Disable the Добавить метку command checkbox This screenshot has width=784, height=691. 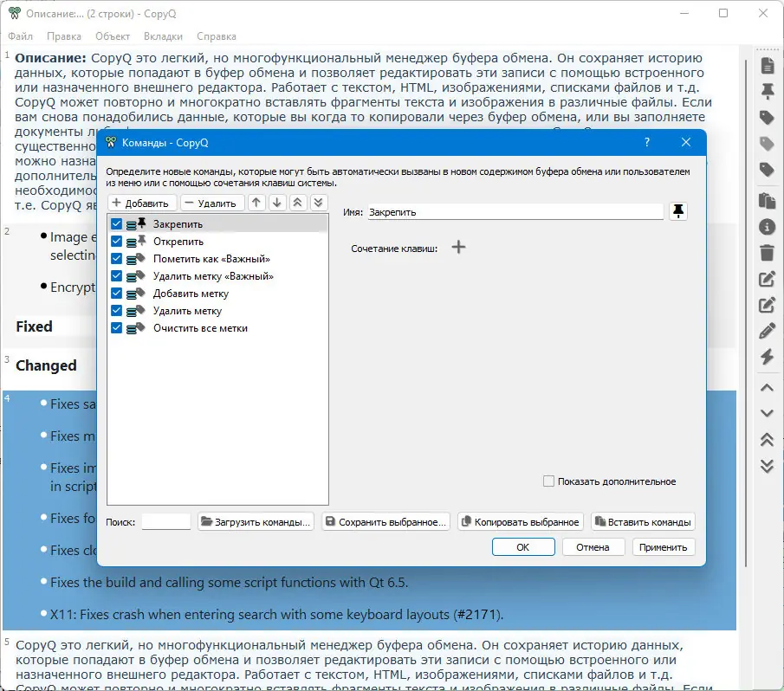[x=116, y=294]
